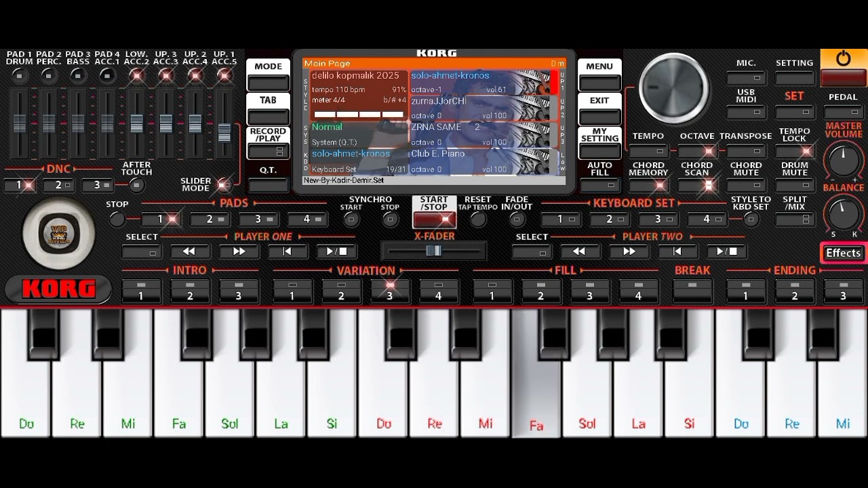Click the Q.T. button

click(x=268, y=185)
